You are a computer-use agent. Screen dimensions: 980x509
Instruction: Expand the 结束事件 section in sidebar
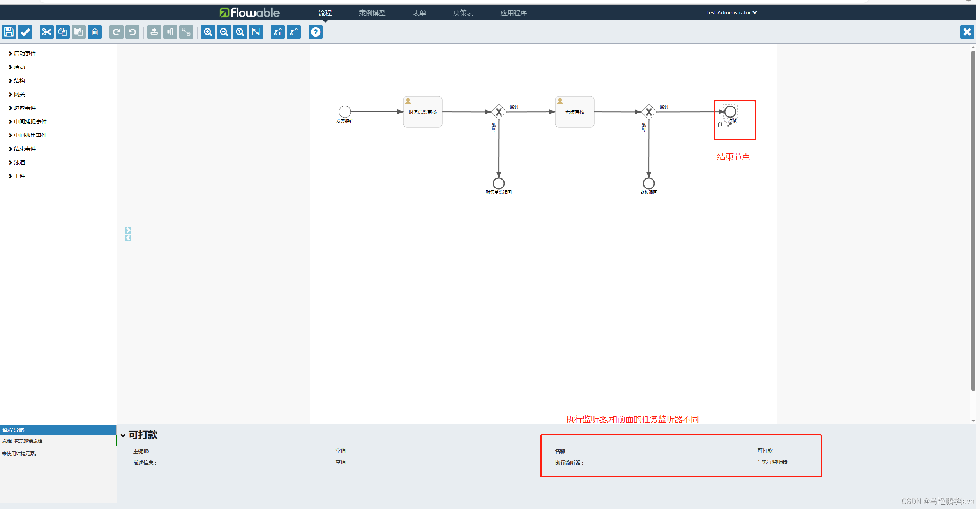coord(24,148)
